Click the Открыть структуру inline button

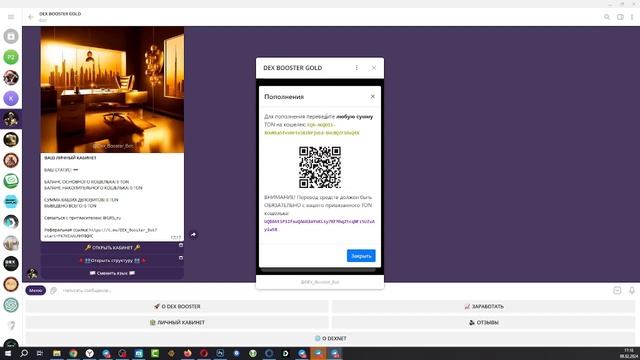[112, 260]
